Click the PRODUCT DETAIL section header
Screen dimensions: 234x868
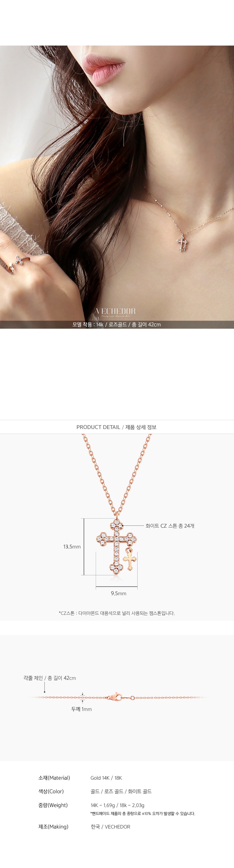point(117,427)
